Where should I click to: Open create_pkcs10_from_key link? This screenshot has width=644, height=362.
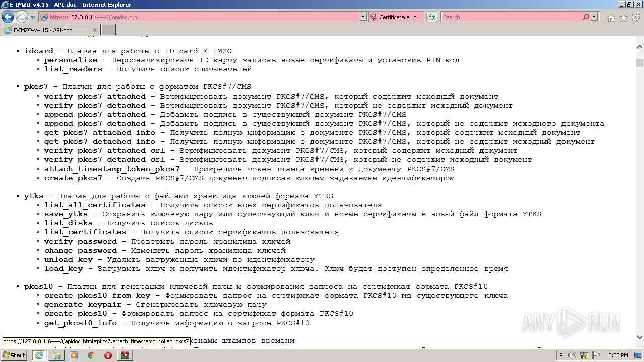coord(97,295)
